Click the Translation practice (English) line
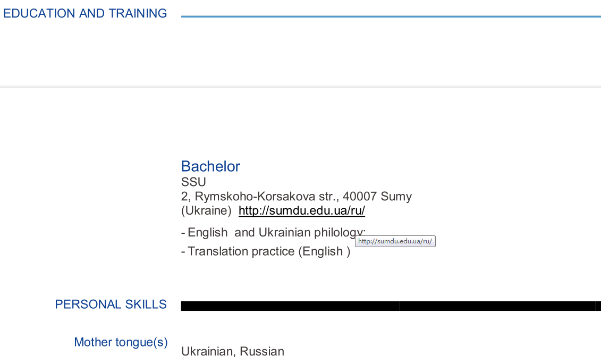This screenshot has width=601, height=364. 266,251
